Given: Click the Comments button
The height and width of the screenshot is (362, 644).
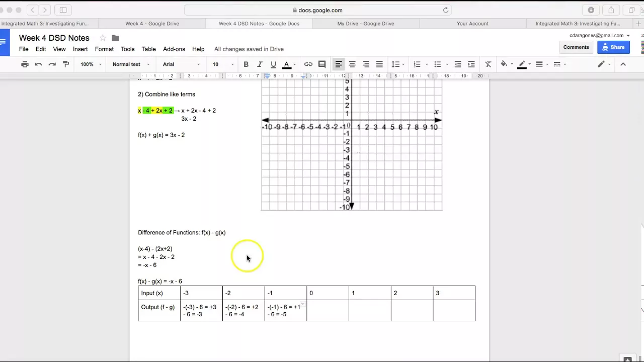Looking at the screenshot, I should point(576,47).
